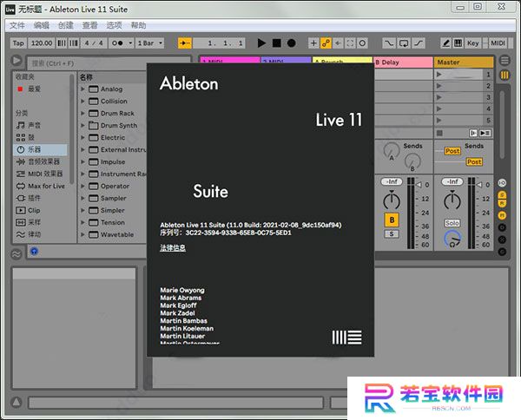Toggle the first Post send button
This screenshot has height=420, width=521.
click(452, 151)
